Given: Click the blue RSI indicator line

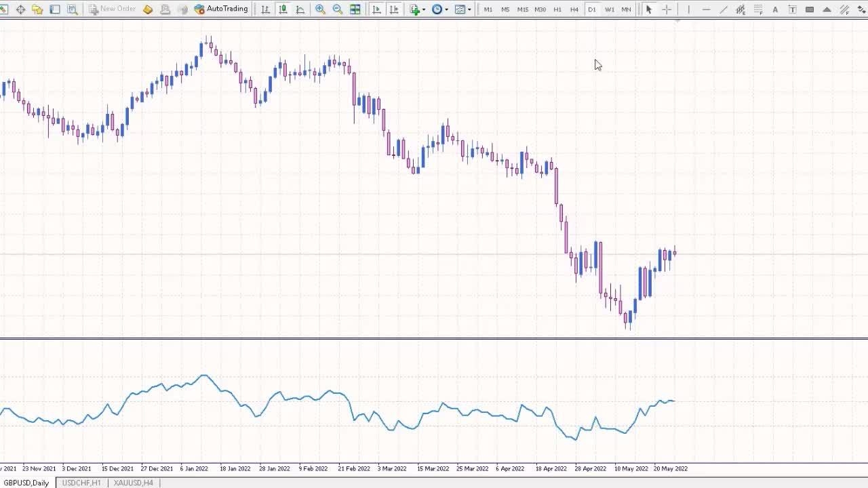Looking at the screenshot, I should (203, 375).
